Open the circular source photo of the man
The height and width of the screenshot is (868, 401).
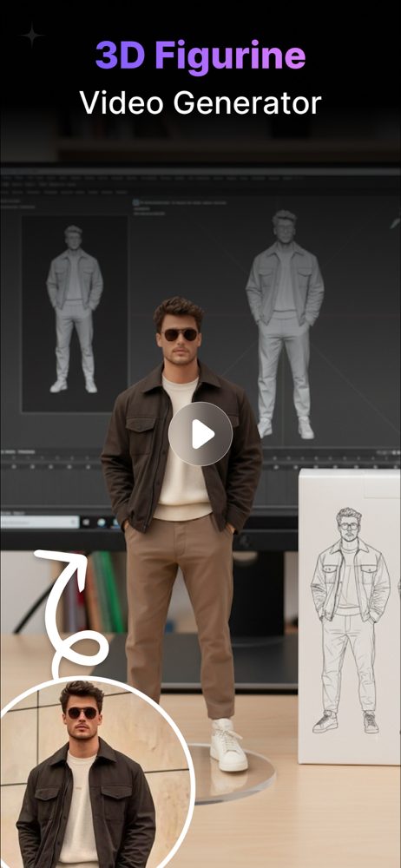[95, 773]
